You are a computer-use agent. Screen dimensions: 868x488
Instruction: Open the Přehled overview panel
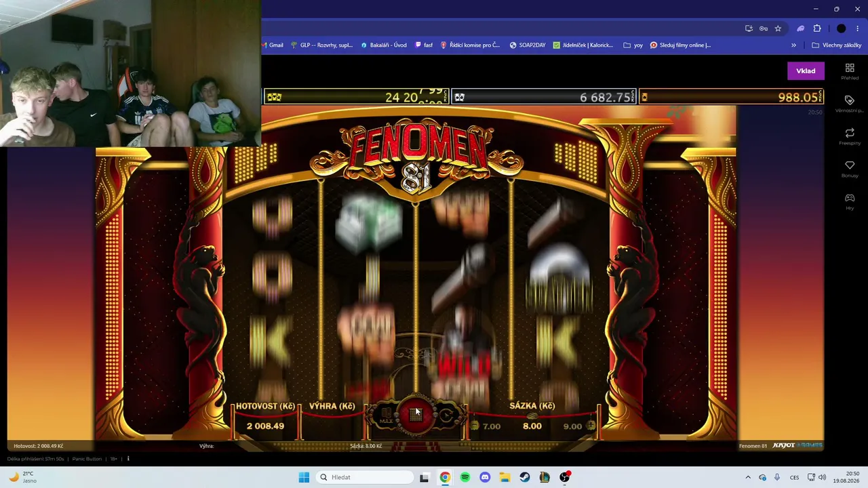coord(850,72)
